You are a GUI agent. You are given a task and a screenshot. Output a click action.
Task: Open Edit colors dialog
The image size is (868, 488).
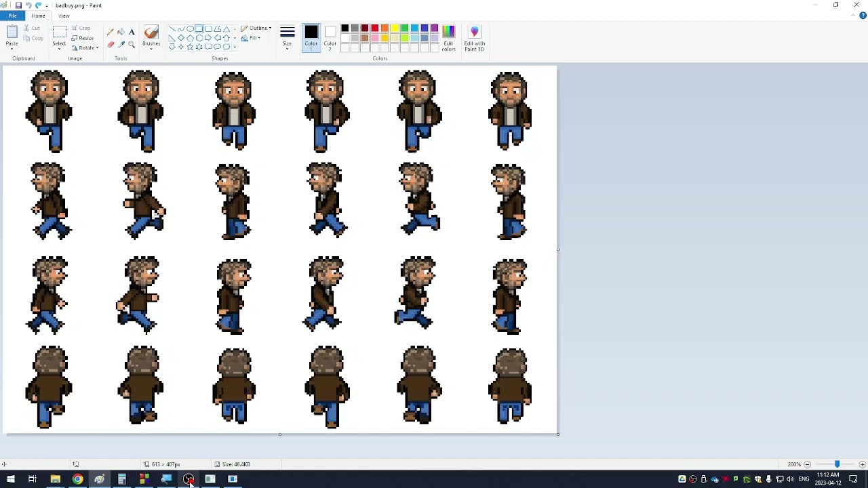[x=448, y=39]
